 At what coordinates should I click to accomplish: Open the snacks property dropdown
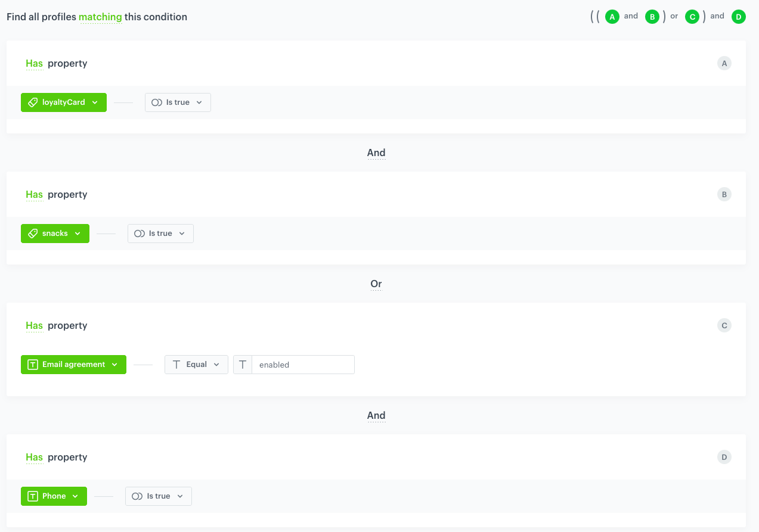click(55, 234)
